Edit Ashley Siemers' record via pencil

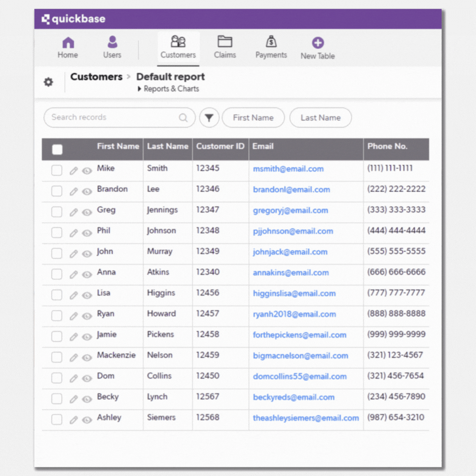coord(74,420)
